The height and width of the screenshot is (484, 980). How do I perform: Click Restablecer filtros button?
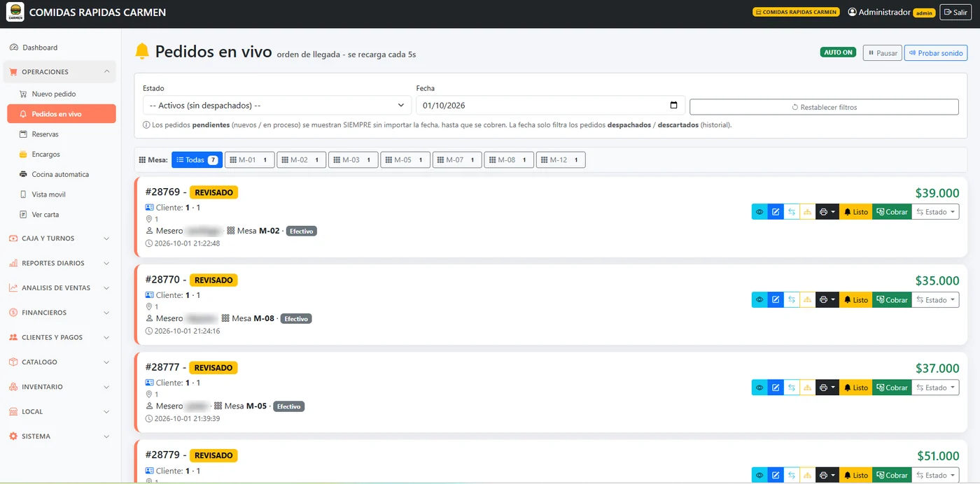824,107
